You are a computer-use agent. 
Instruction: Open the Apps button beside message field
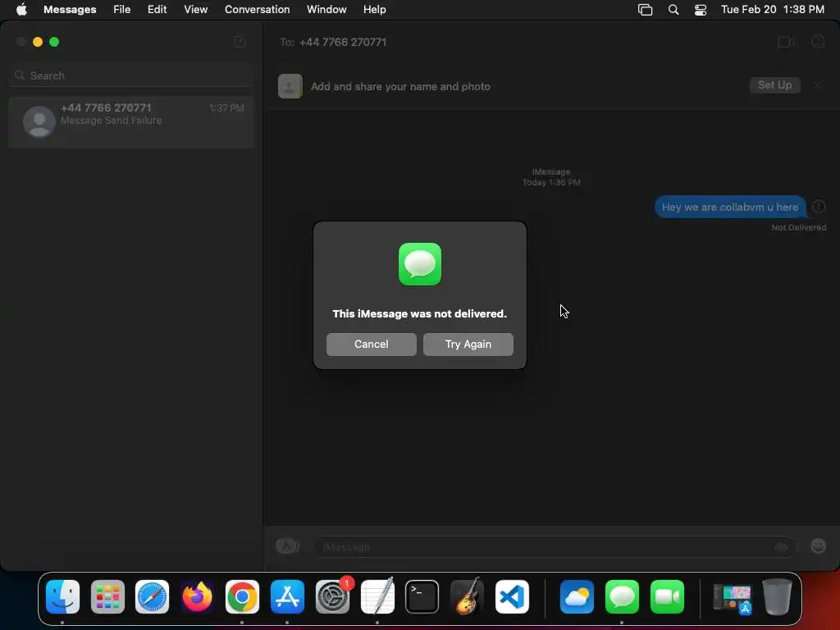tap(287, 546)
